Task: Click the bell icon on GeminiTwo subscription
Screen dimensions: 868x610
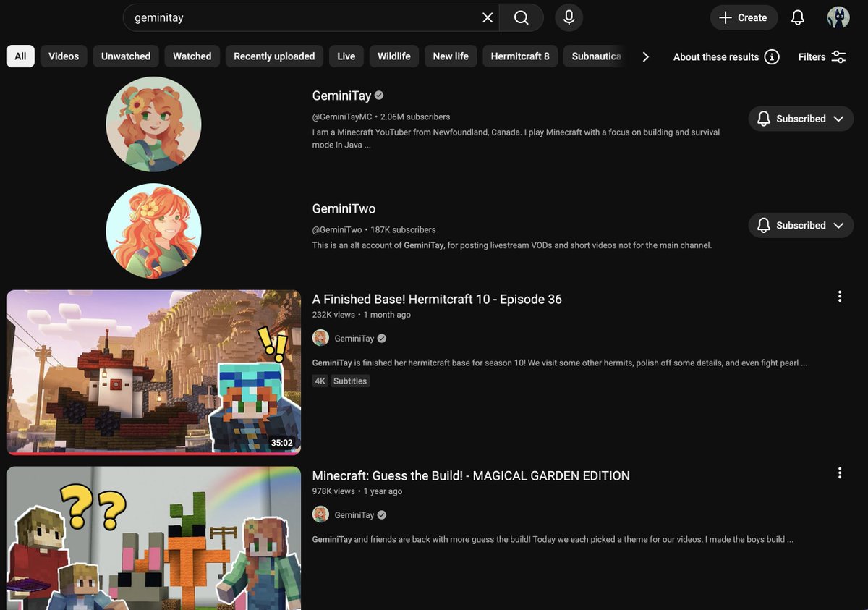Action: pos(763,226)
